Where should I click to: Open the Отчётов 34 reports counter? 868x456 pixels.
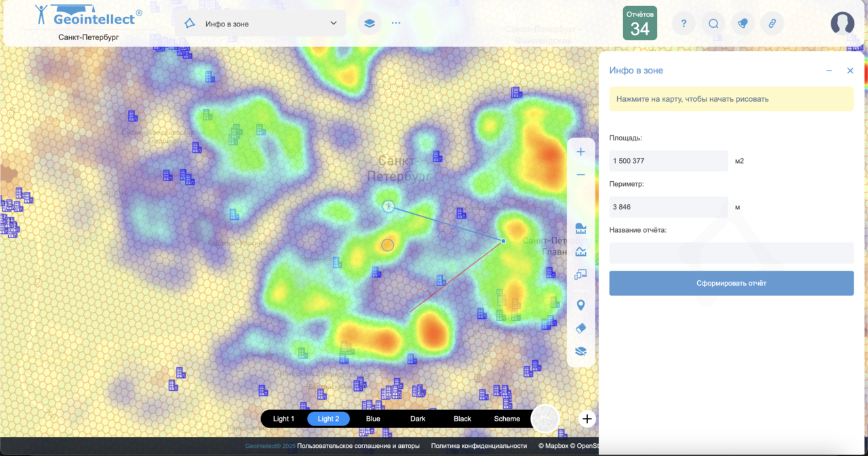[639, 23]
